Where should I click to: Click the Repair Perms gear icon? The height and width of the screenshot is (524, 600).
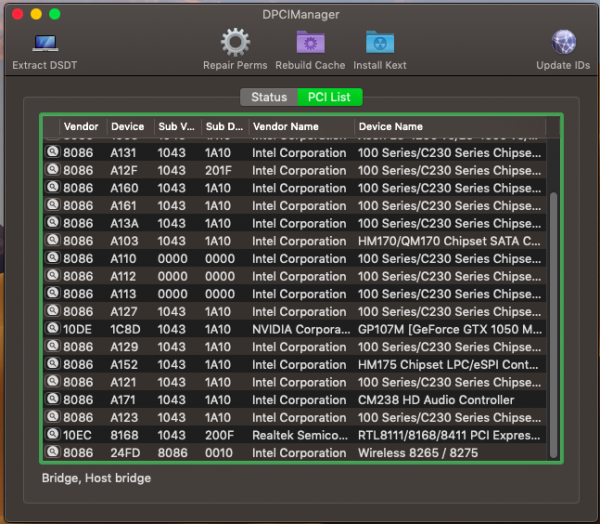pos(235,43)
